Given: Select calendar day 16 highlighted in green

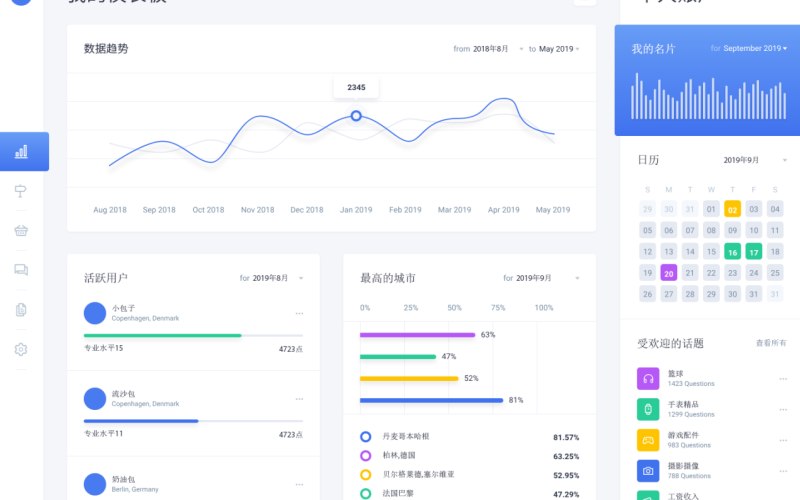Looking at the screenshot, I should click(732, 252).
